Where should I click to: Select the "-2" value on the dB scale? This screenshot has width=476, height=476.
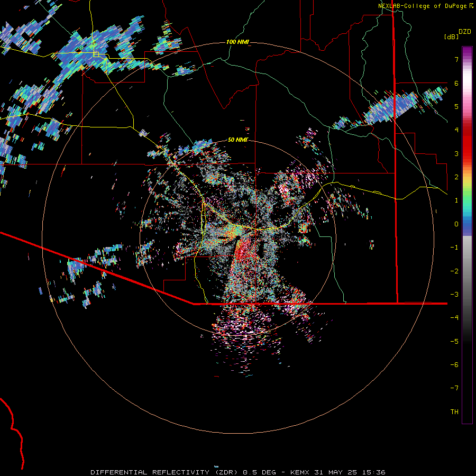[454, 271]
